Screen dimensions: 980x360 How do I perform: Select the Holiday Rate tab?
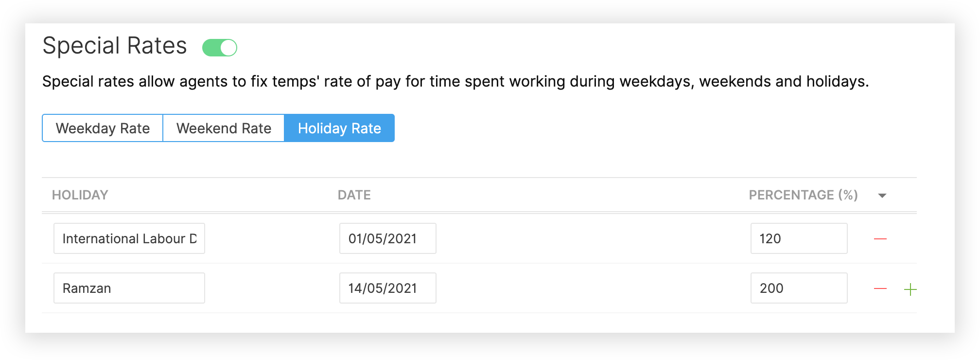(339, 128)
